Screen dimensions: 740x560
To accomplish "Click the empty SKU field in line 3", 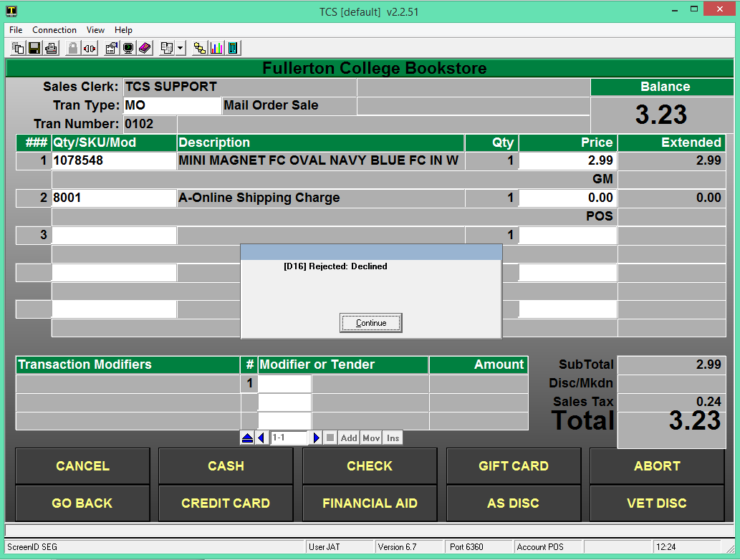I will point(114,235).
